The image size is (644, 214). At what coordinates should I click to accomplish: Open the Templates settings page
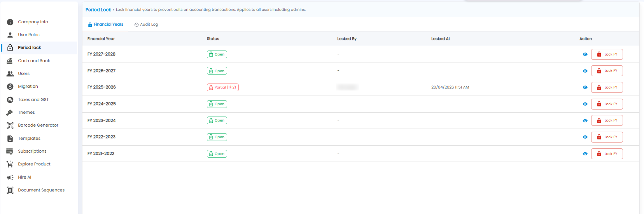pyautogui.click(x=29, y=139)
